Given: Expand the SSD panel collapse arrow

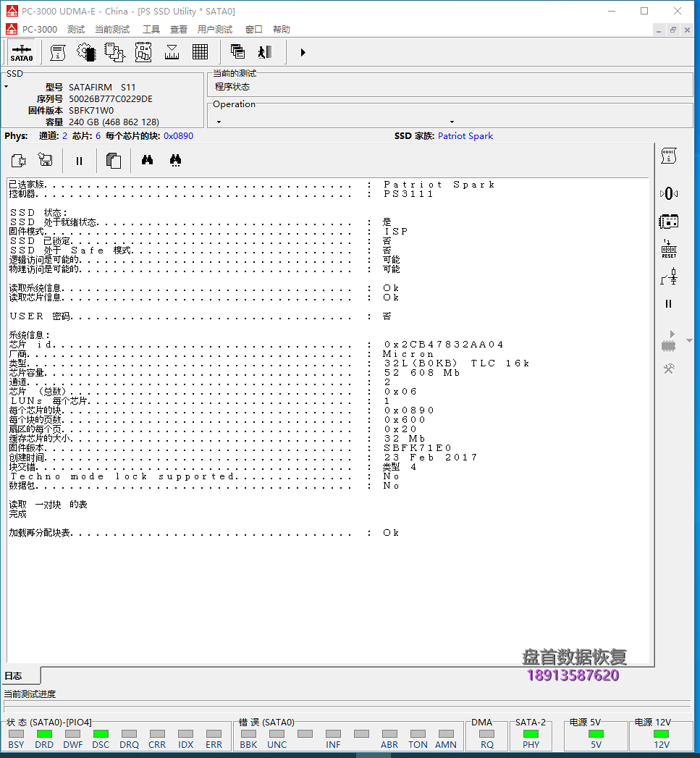Looking at the screenshot, I should coord(7,87).
